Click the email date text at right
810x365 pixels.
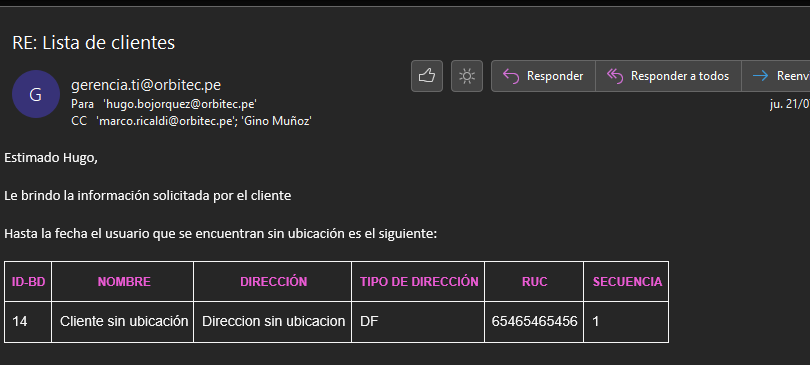tap(790, 104)
